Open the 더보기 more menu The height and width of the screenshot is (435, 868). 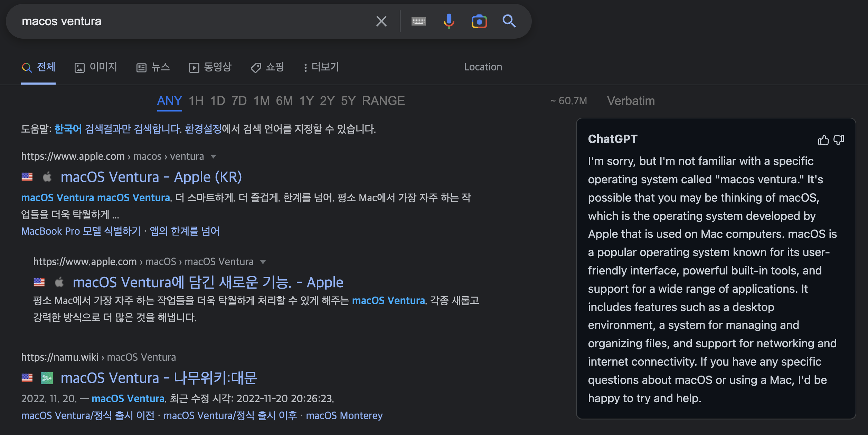tap(321, 67)
